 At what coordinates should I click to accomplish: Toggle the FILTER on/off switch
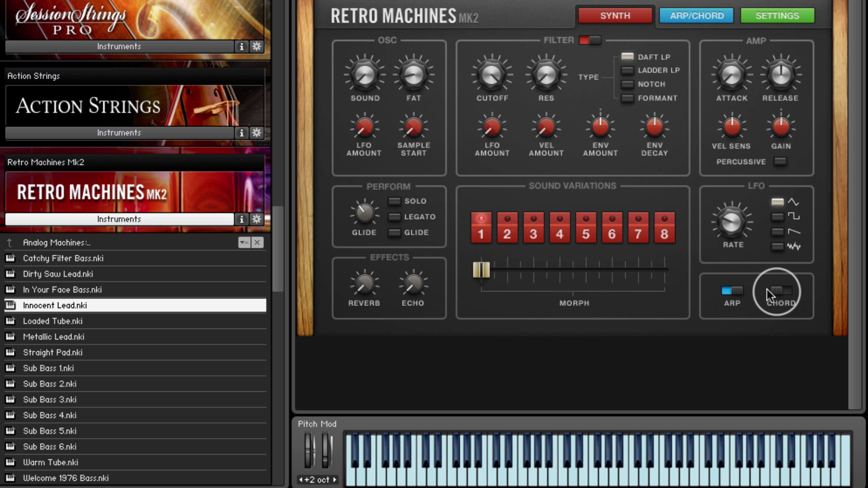(x=590, y=40)
